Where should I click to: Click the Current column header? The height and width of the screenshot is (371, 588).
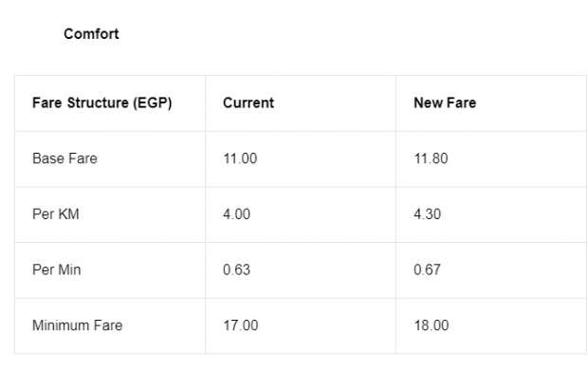tap(248, 102)
